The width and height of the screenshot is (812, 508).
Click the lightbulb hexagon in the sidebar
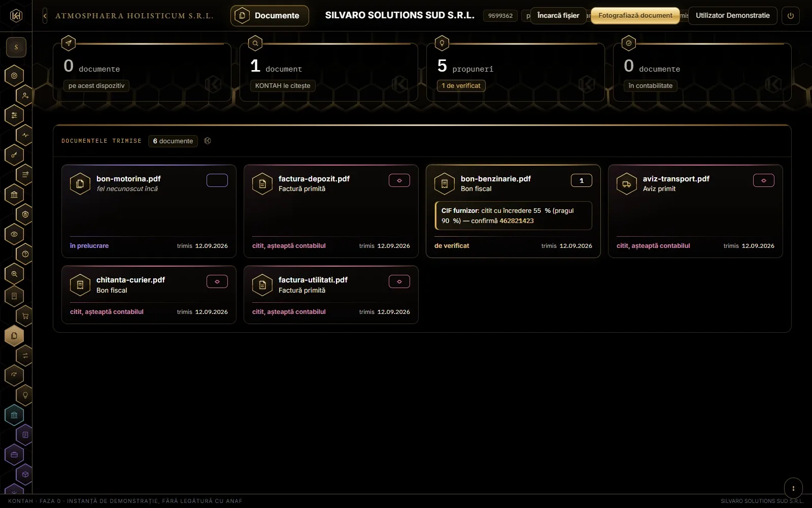coord(25,395)
